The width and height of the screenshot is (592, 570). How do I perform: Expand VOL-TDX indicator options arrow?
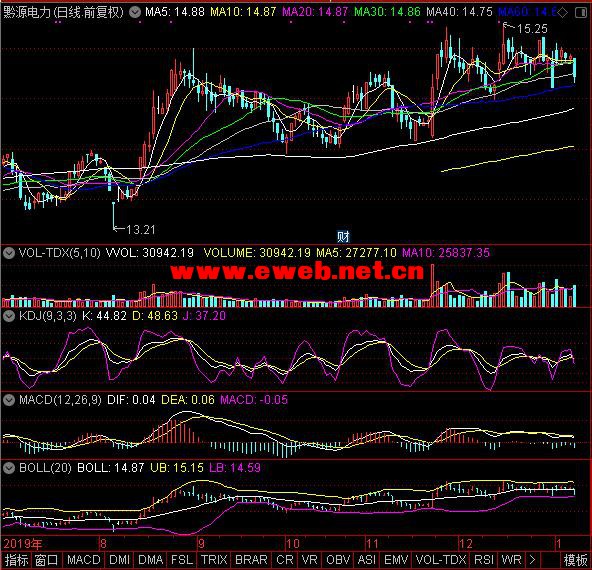click(9, 253)
